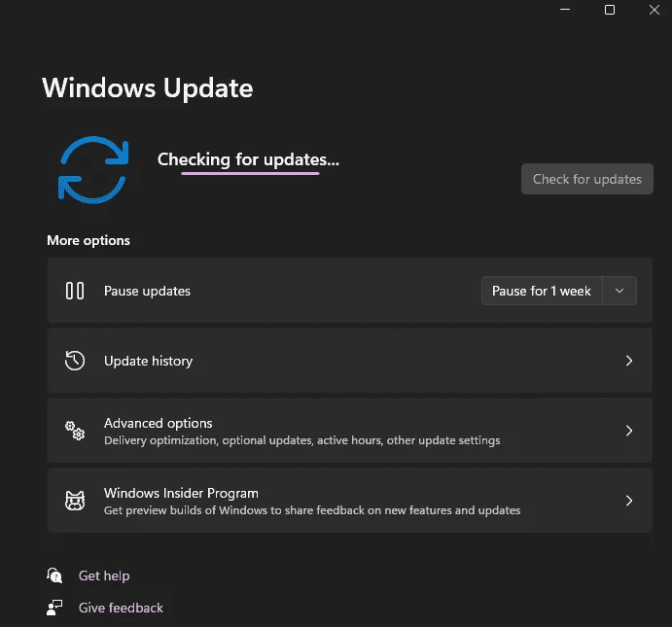Minimize the Settings window

(565, 10)
